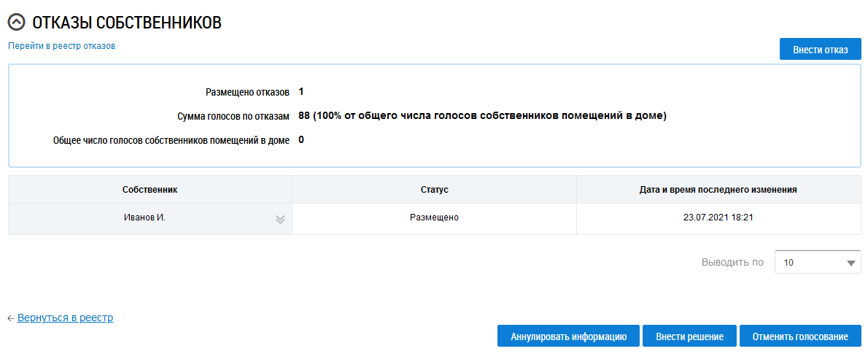Click the Сумма голосов по отказам value
This screenshot has height=354, width=868.
(x=482, y=115)
